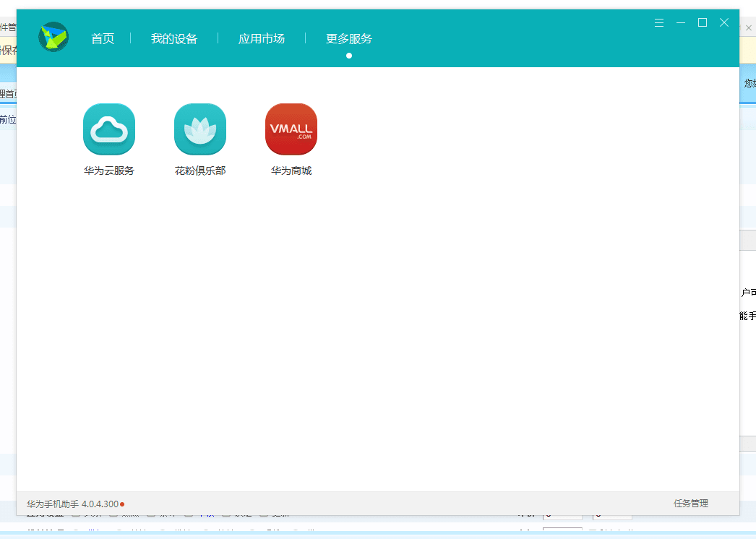Open the hamburger menu icon
Screen dimensions: 756x539
click(659, 22)
